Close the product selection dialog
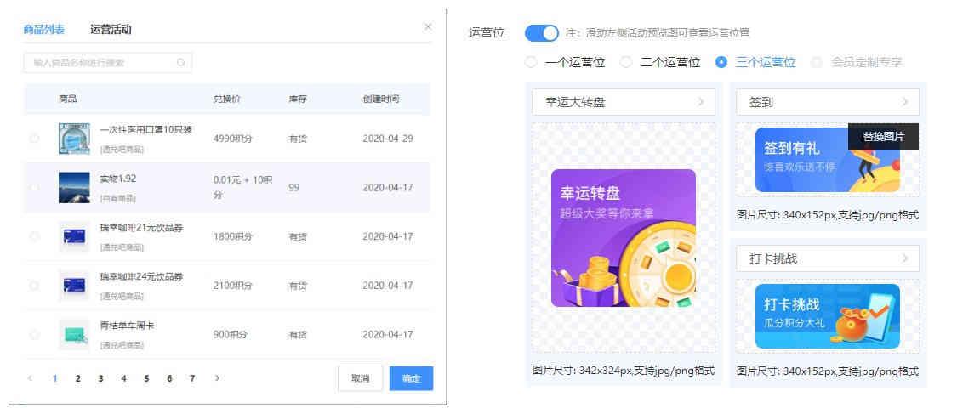Screen dimensions: 980x414 click(x=428, y=27)
